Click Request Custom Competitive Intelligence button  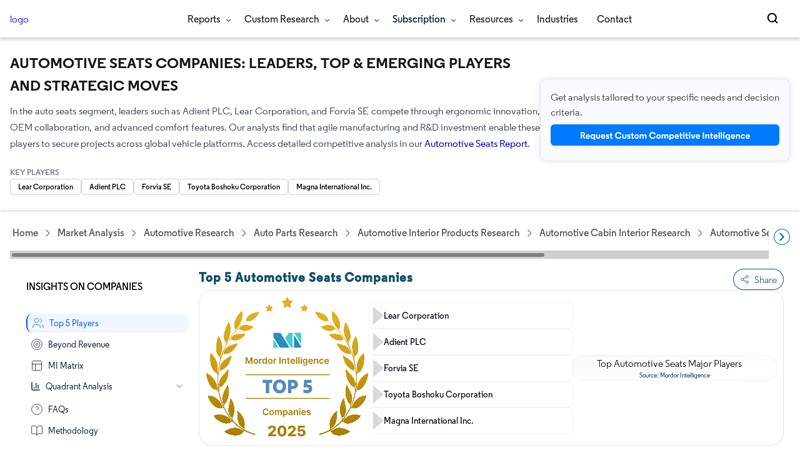[664, 135]
